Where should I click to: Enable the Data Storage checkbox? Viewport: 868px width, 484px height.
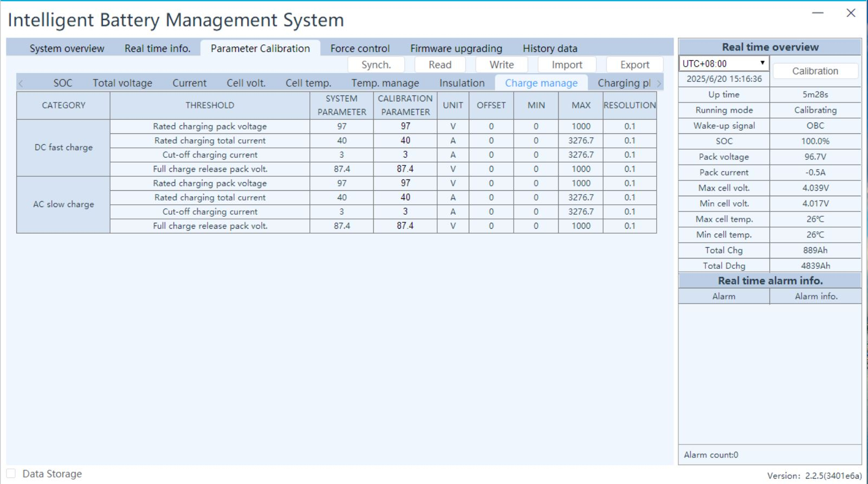coord(11,473)
